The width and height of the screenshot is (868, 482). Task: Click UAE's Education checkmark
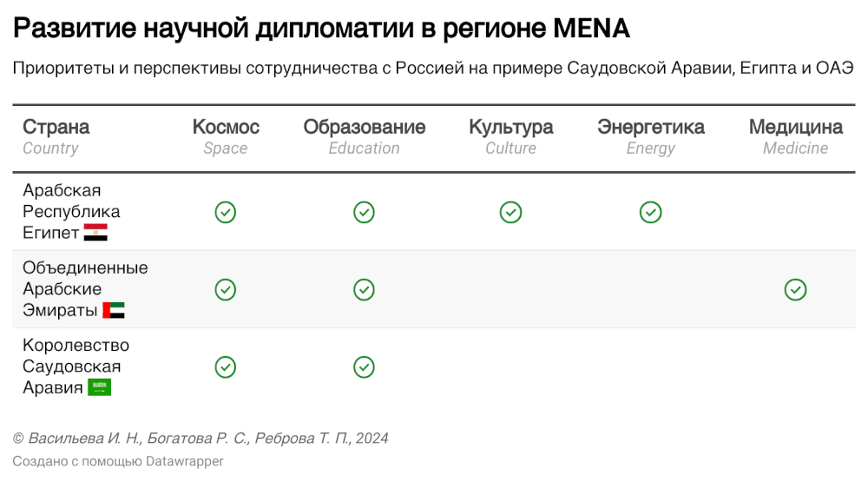(364, 289)
